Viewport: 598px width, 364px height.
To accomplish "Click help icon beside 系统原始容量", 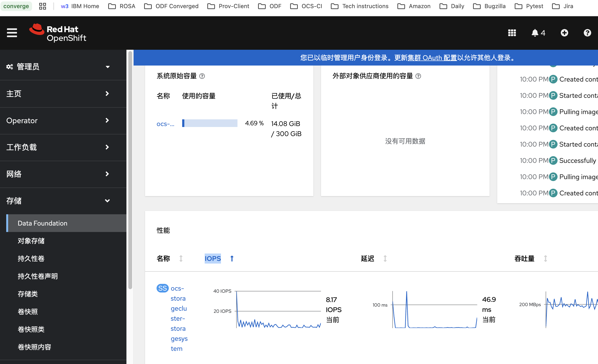I will tap(202, 76).
